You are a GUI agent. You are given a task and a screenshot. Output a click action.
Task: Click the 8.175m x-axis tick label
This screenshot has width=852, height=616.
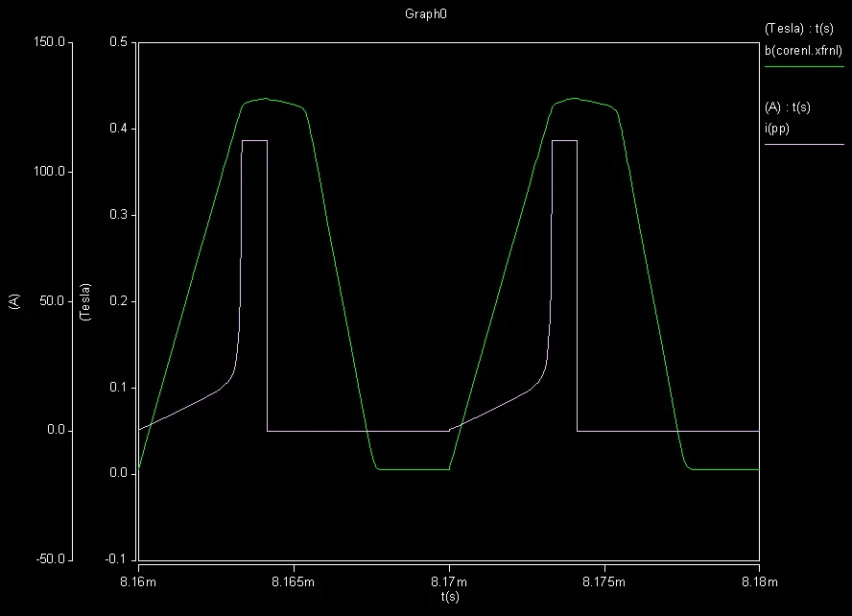(x=603, y=582)
